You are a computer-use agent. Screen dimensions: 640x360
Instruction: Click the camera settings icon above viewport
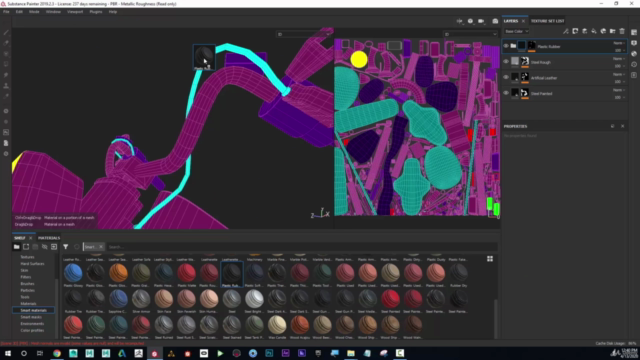pyautogui.click(x=481, y=21)
